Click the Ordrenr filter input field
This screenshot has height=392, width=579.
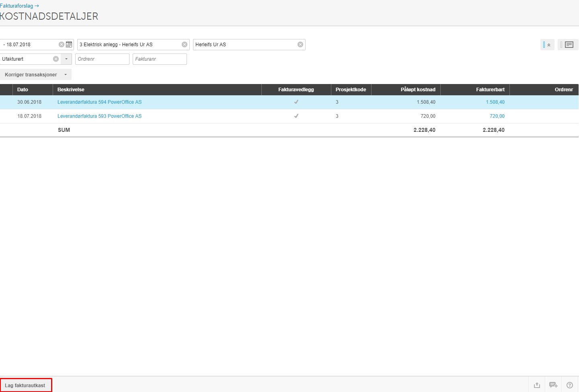click(102, 59)
